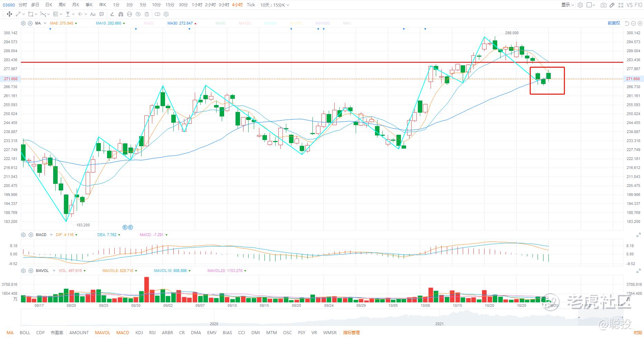Open the MACD indicator dropdown arrow
This screenshot has height=339, width=644.
coord(51,235)
